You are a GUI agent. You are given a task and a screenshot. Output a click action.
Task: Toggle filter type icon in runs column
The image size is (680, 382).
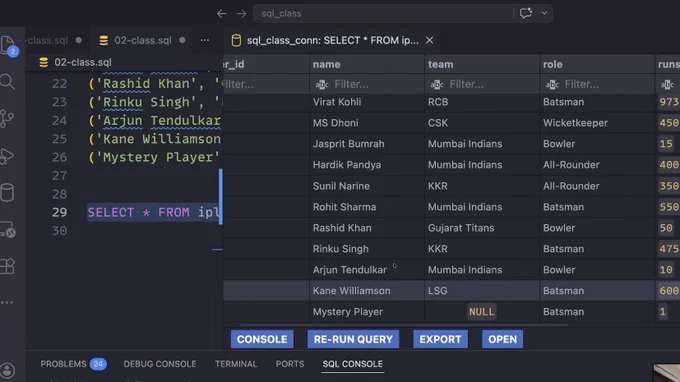point(667,85)
